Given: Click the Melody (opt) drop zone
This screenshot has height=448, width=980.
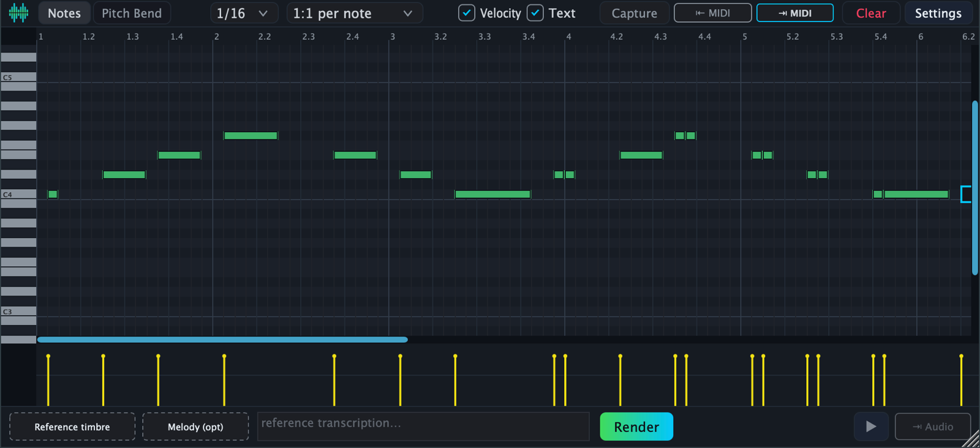Looking at the screenshot, I should click(195, 427).
